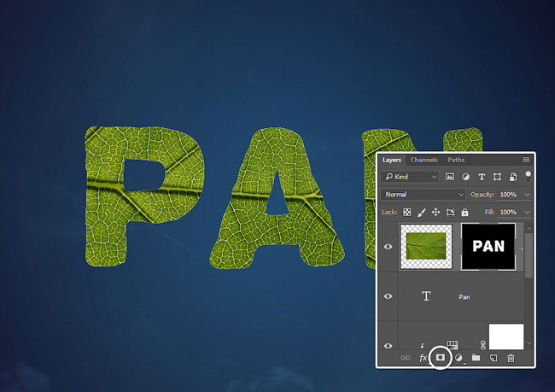
Task: Click layers list scroll down arrow
Action: point(529,342)
